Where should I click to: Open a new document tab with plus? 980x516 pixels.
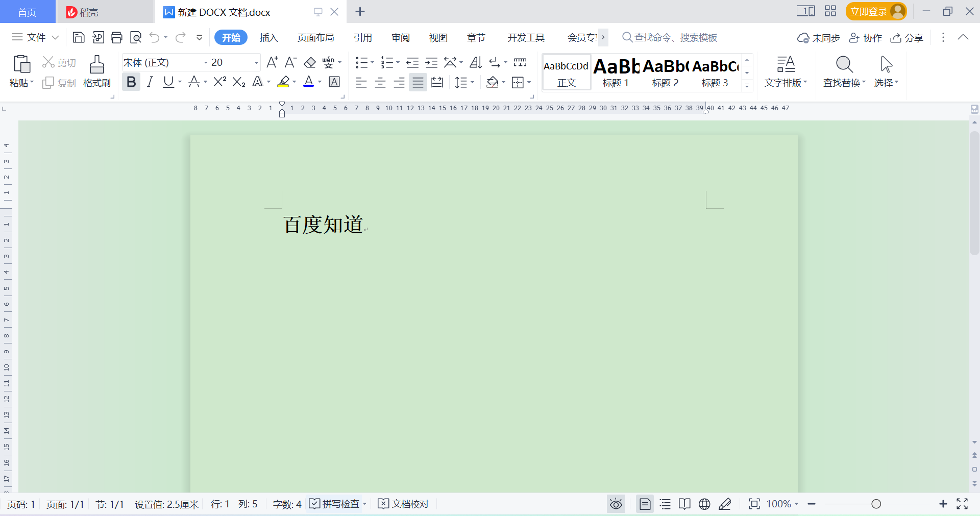(x=360, y=11)
